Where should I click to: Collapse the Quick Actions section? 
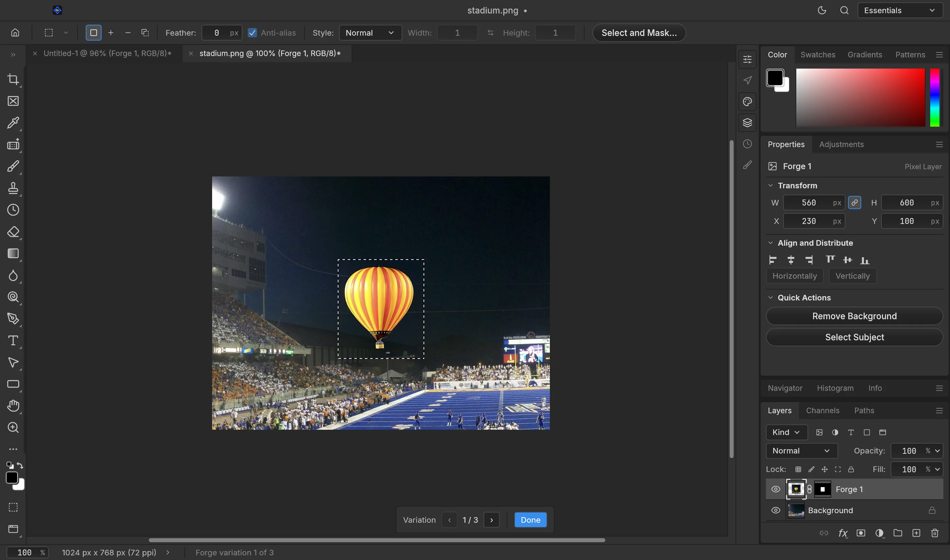[770, 297]
